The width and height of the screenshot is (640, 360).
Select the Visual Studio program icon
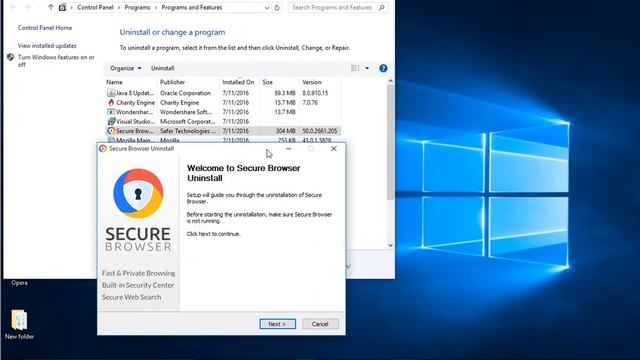(x=111, y=121)
